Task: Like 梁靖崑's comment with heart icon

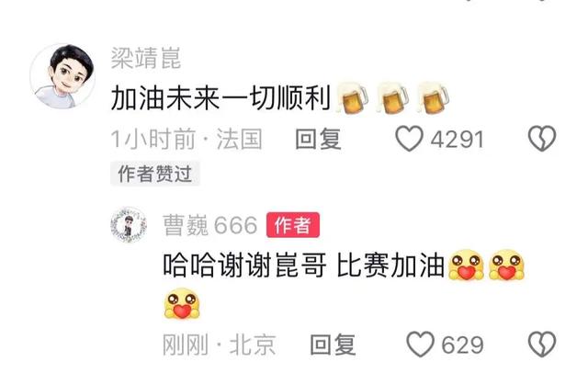Action: [x=410, y=139]
